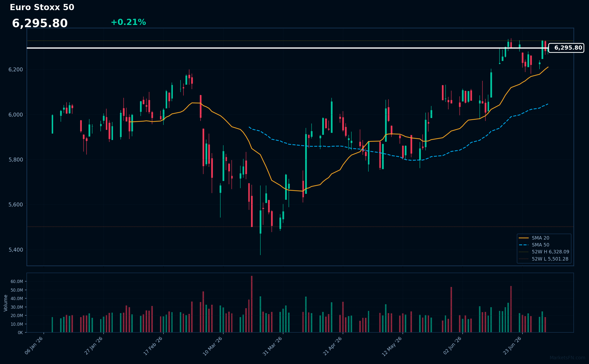Click the SMA 50 legend entry
Image resolution: width=589 pixels, height=364 pixels.
point(534,245)
